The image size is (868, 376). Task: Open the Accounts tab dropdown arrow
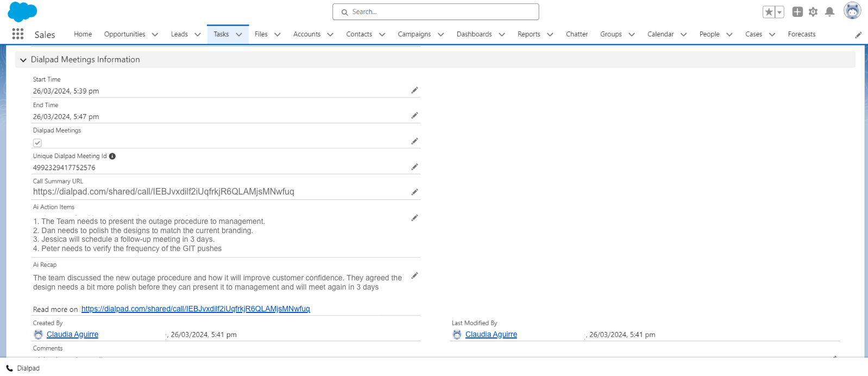pos(330,34)
